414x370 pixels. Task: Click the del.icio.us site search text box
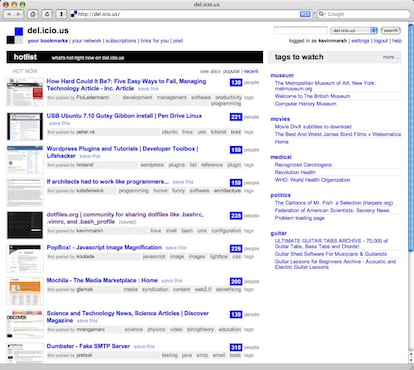pyautogui.click(x=301, y=31)
